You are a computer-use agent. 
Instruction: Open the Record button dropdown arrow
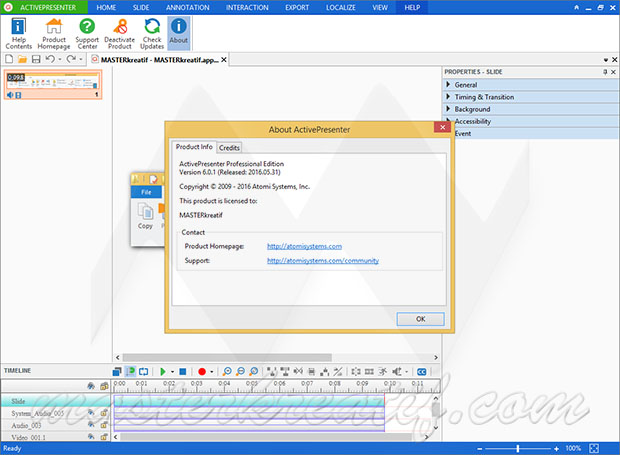pyautogui.click(x=212, y=372)
